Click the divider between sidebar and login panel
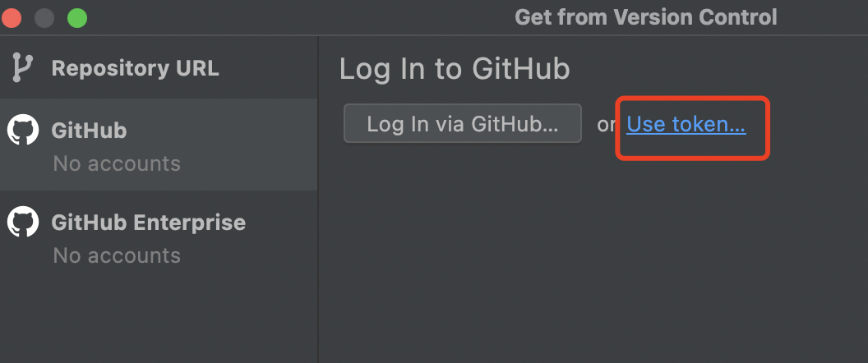The image size is (868, 363). point(318,246)
